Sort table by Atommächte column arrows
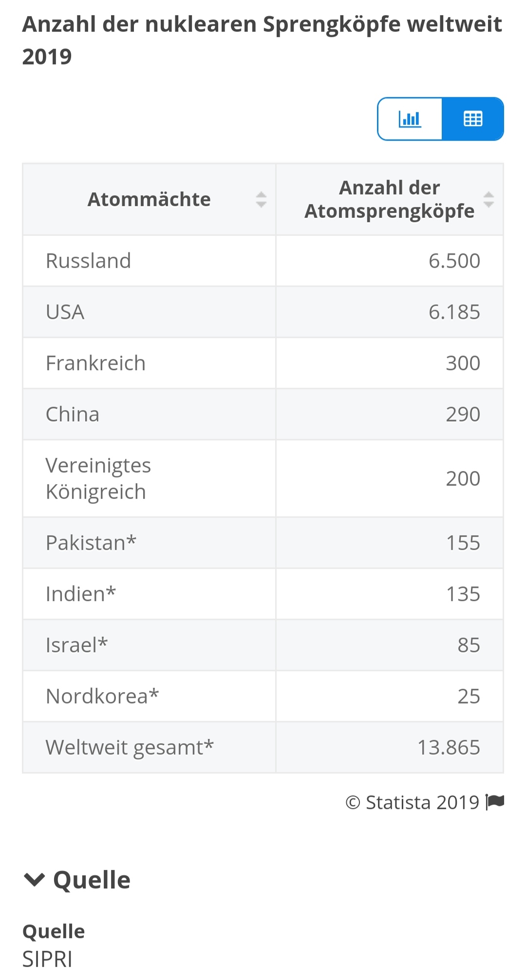The height and width of the screenshot is (980, 526). [261, 199]
